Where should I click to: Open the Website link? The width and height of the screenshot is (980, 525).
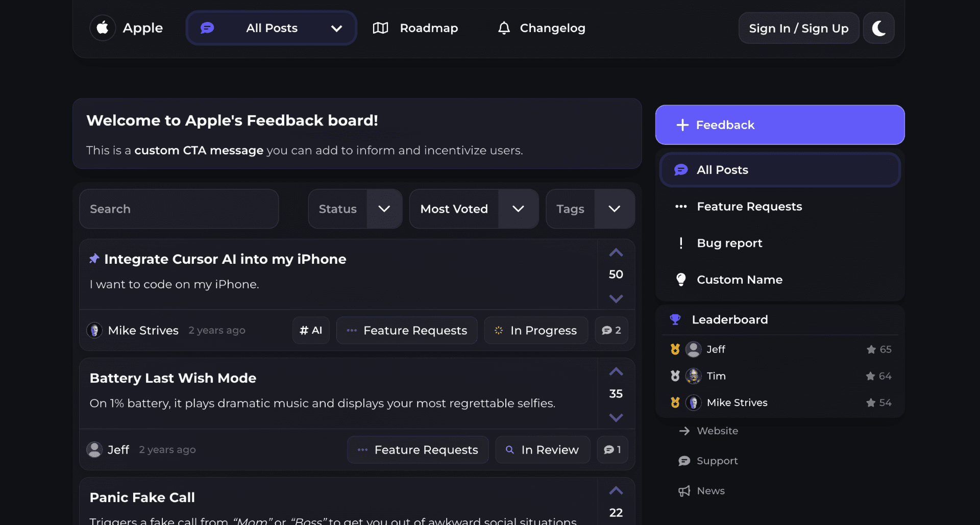pos(708,431)
